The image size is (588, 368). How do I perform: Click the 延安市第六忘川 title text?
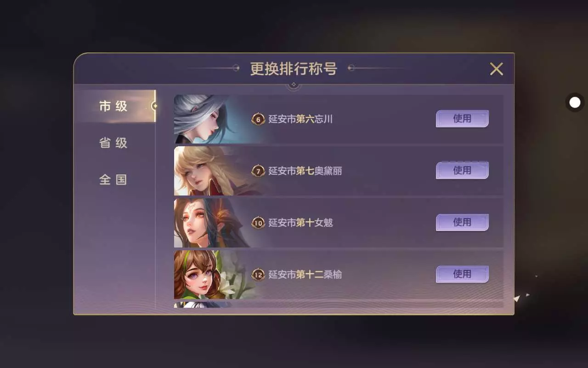click(x=300, y=120)
